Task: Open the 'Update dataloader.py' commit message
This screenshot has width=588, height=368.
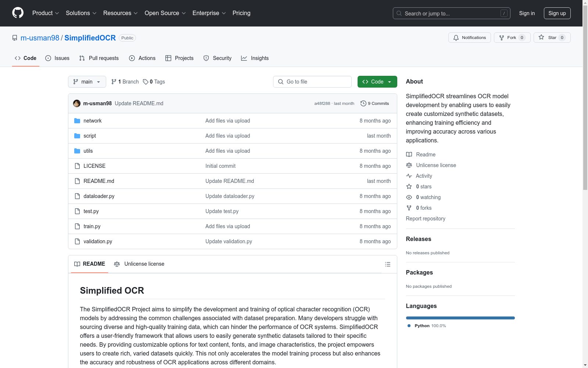Action: click(x=230, y=196)
